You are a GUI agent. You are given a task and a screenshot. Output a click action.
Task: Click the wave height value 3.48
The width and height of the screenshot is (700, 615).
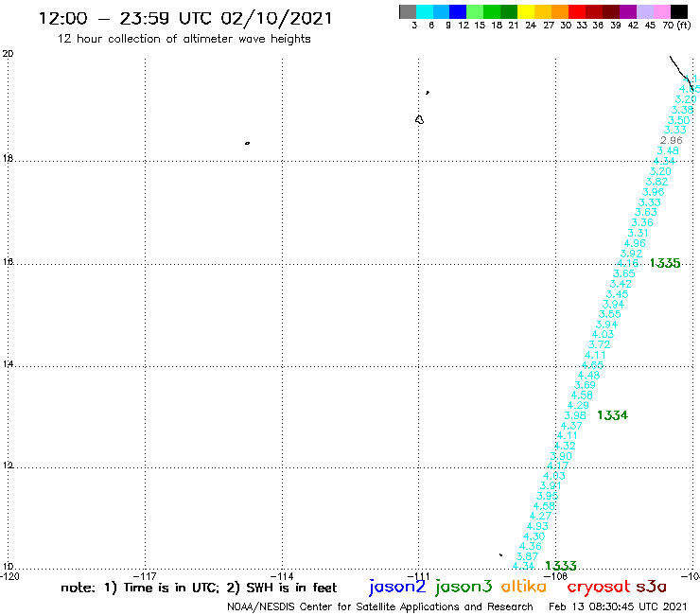coord(668,151)
